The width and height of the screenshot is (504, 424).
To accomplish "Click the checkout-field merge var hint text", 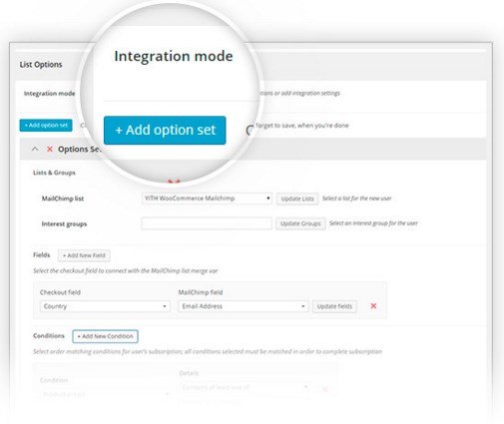I will coord(126,270).
